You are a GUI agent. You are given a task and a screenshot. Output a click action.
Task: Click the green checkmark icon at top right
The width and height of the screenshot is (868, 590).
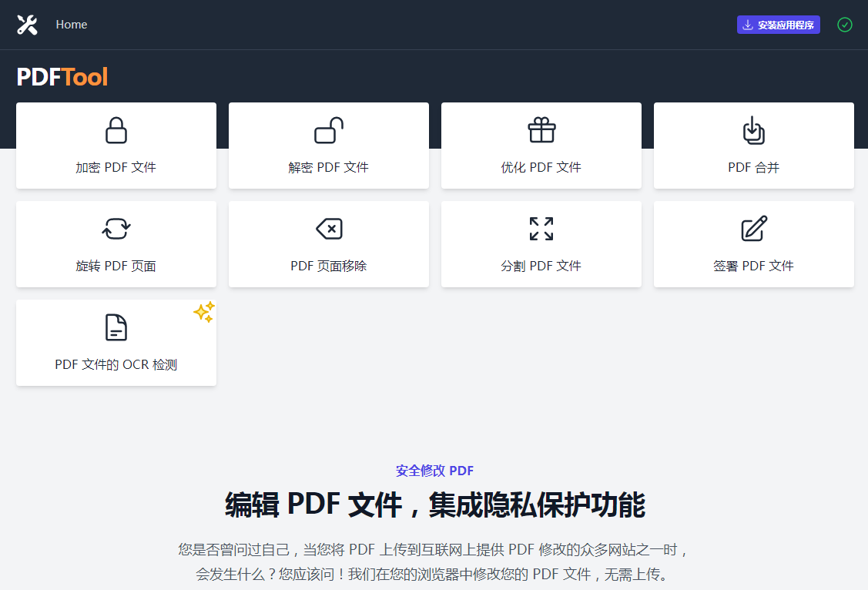click(x=844, y=25)
